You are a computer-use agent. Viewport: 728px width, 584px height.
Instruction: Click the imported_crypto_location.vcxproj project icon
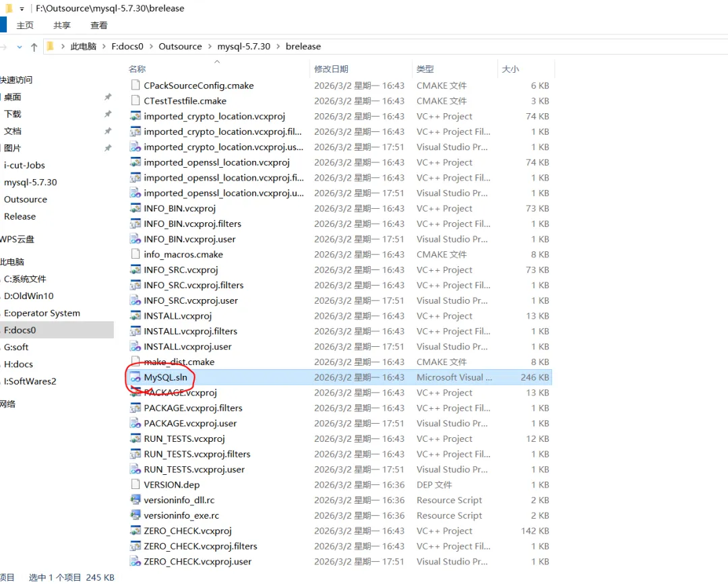(135, 116)
